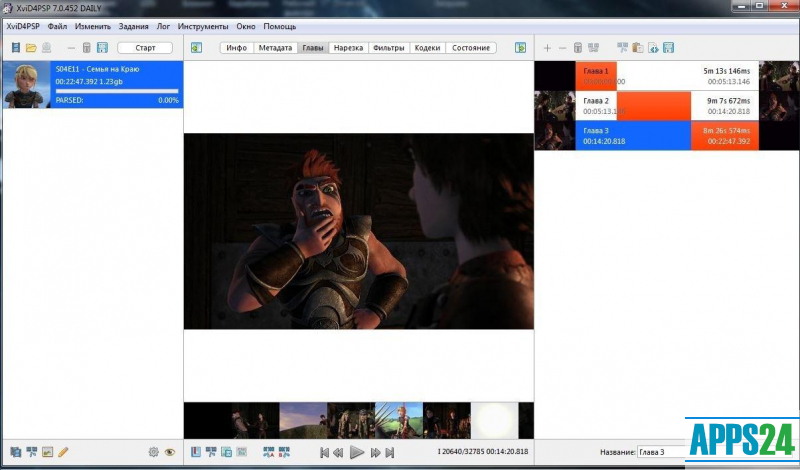Viewport: 800px width, 470px height.
Task: Click the trash can icon in chapters toolbar
Action: tap(578, 47)
